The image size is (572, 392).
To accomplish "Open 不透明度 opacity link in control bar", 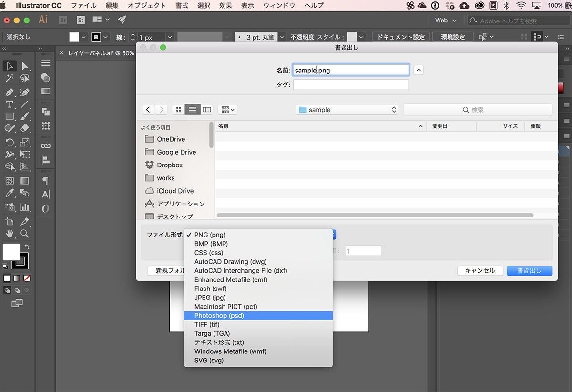I will tap(302, 37).
